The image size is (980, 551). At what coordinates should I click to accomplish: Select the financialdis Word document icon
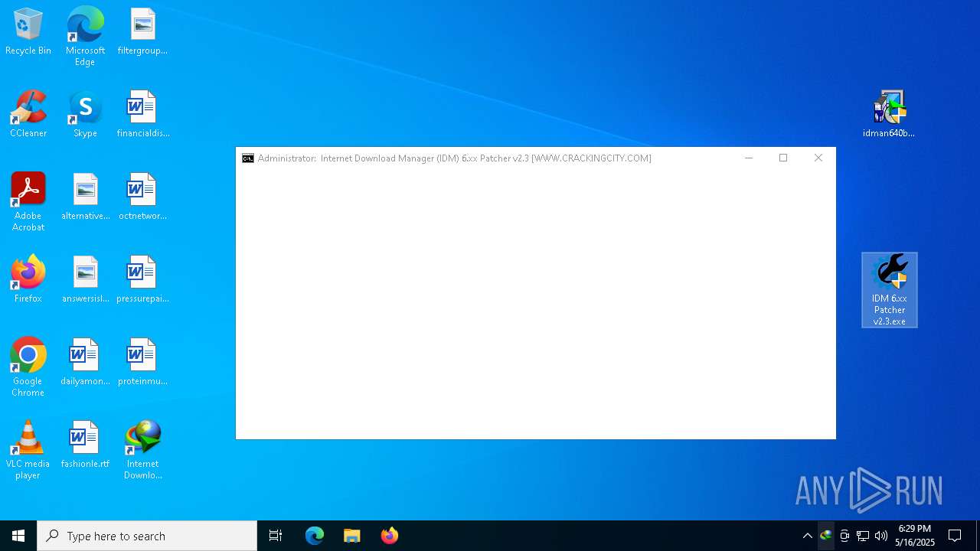(x=142, y=114)
